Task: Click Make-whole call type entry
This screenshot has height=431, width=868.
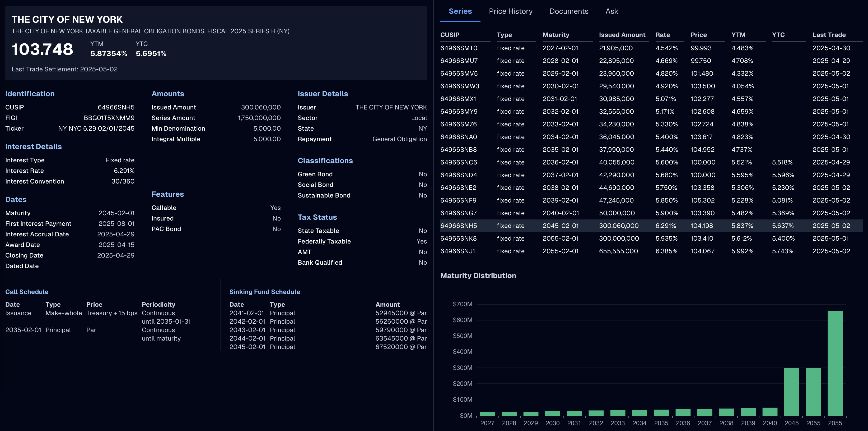Action: click(x=64, y=313)
